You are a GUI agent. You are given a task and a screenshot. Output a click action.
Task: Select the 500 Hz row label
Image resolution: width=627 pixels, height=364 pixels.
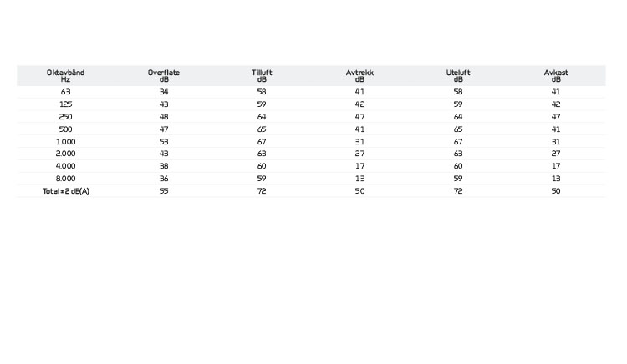pyautogui.click(x=65, y=129)
